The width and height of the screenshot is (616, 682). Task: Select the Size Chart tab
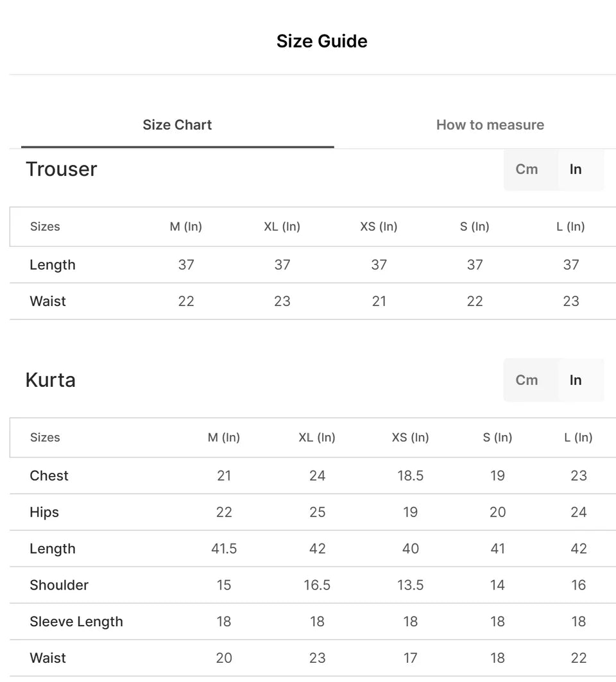point(177,124)
